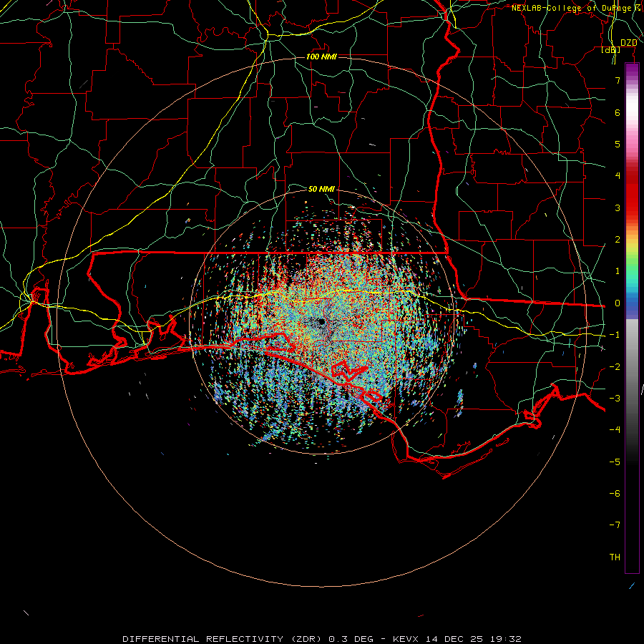Click the 50 NMI range ring label
The width and height of the screenshot is (644, 644).
[x=321, y=189]
